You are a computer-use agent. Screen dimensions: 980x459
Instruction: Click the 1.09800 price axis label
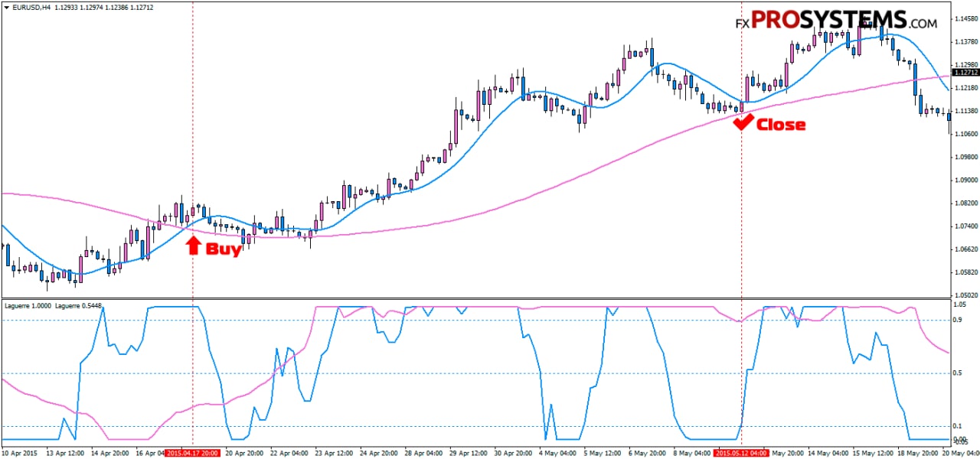coord(967,157)
